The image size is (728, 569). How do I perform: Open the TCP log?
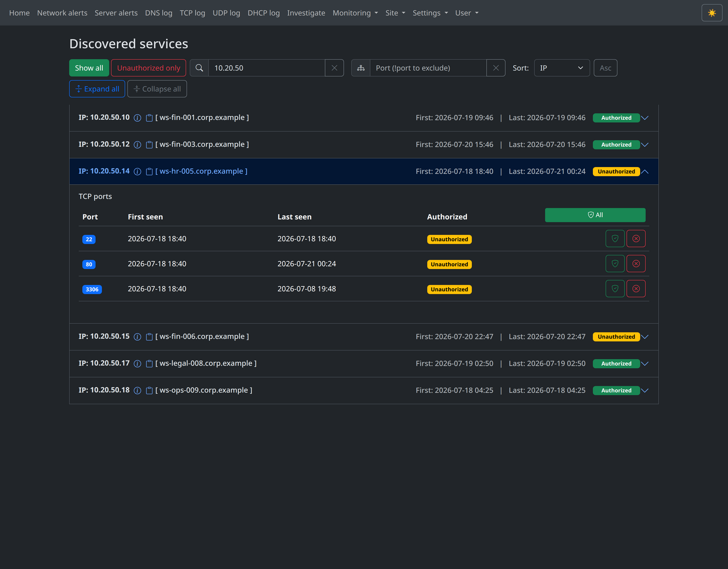192,13
